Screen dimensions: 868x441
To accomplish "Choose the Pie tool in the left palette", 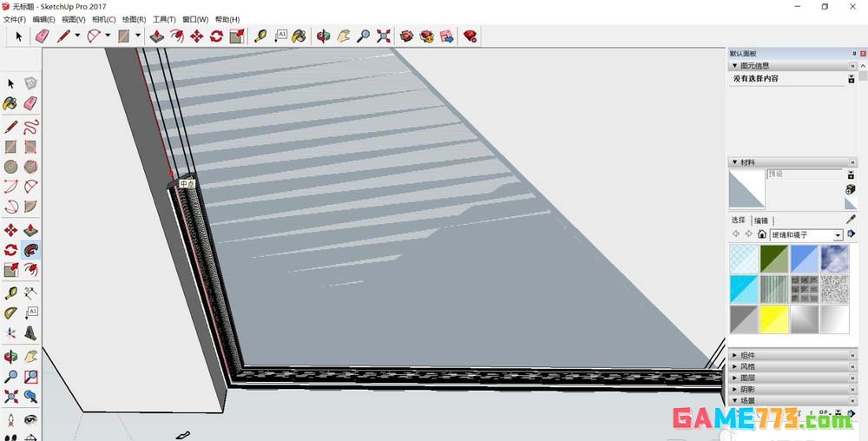I will coord(31,207).
